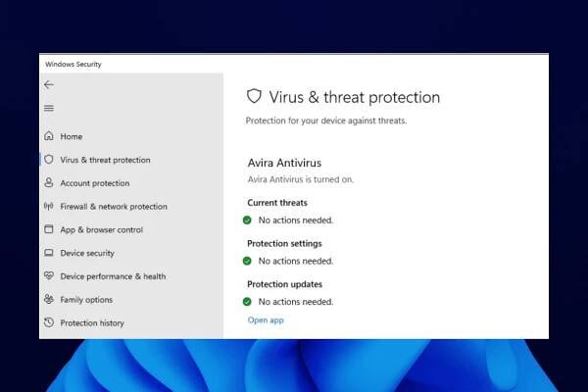Viewport: 588px width, 392px height.
Task: Click the Device security laptop icon
Action: (x=49, y=253)
